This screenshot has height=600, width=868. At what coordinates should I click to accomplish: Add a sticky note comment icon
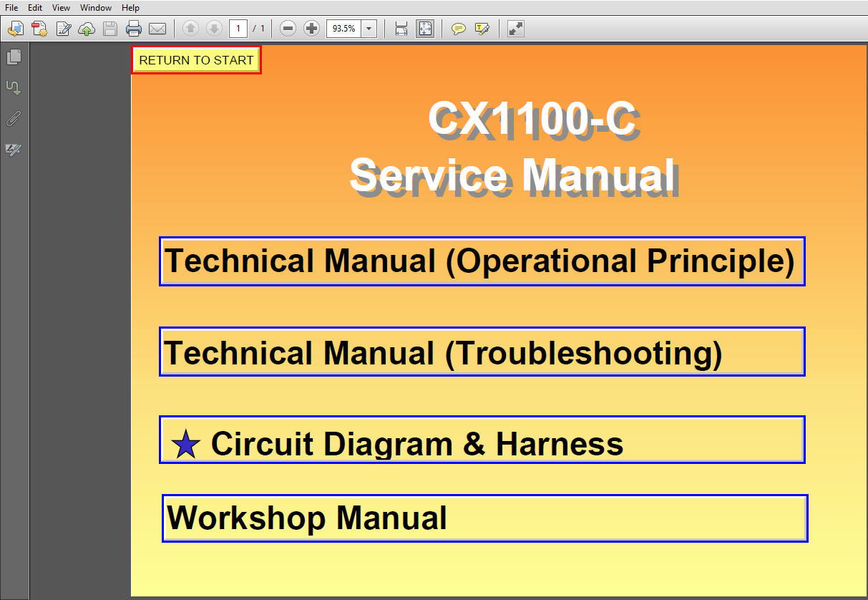click(x=459, y=29)
